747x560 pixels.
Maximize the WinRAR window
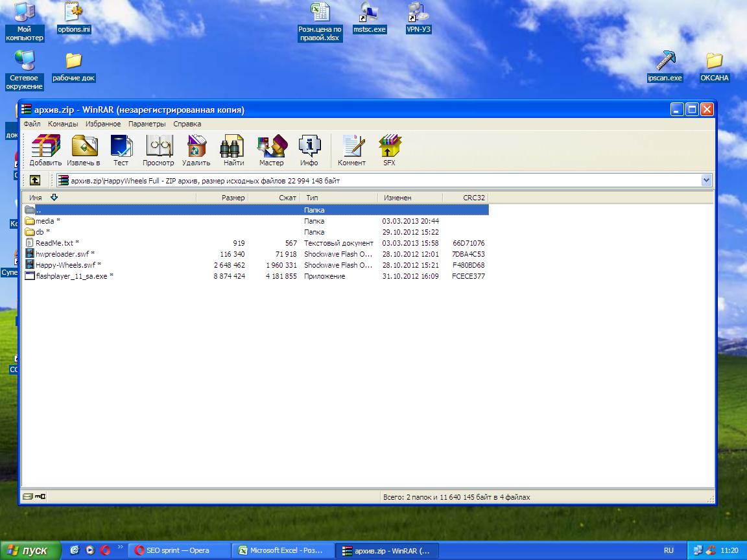click(692, 110)
